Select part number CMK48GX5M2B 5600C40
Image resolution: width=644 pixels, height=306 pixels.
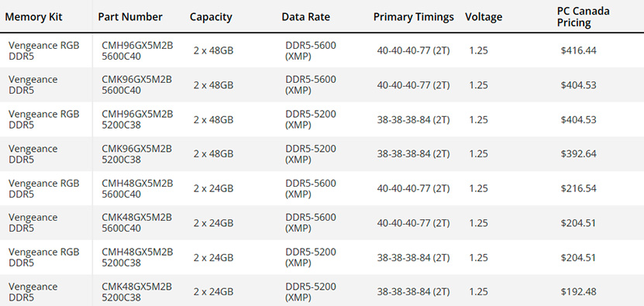(x=136, y=223)
